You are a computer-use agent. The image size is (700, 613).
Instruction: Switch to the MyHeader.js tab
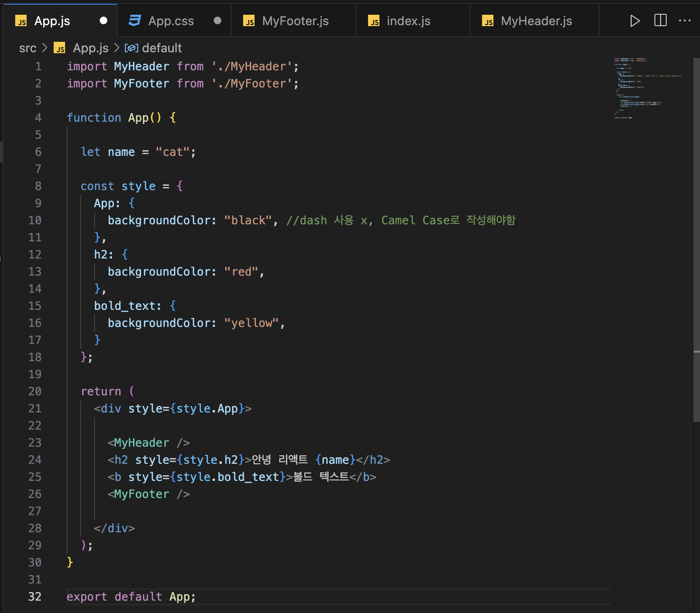click(x=536, y=20)
